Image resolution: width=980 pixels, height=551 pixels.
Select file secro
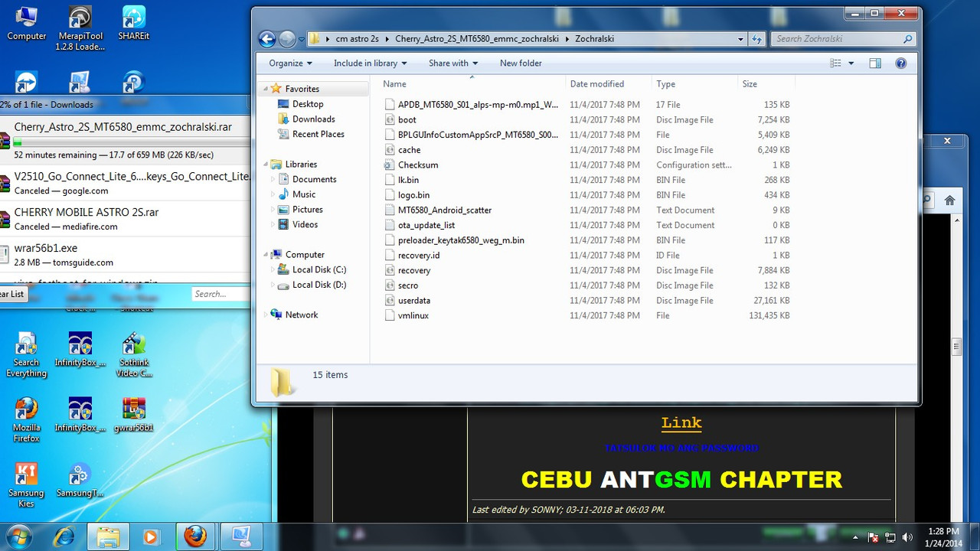coord(408,285)
